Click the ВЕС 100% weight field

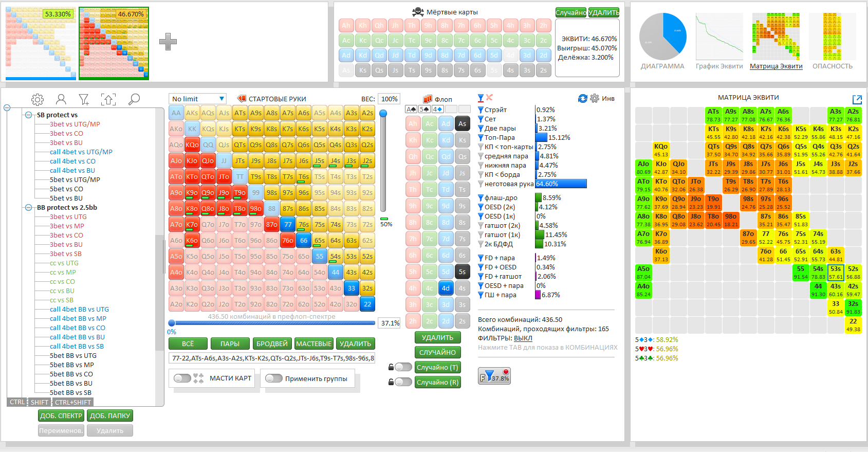[x=390, y=99]
